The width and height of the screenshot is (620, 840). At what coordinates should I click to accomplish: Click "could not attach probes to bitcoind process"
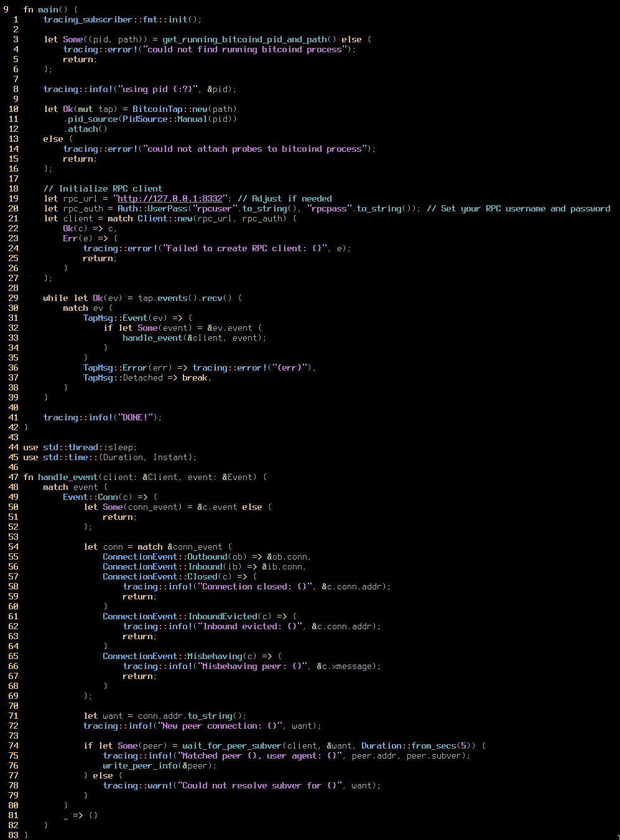[254, 149]
